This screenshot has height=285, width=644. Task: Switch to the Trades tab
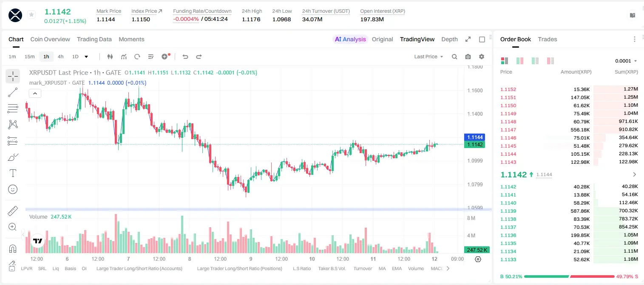point(547,39)
